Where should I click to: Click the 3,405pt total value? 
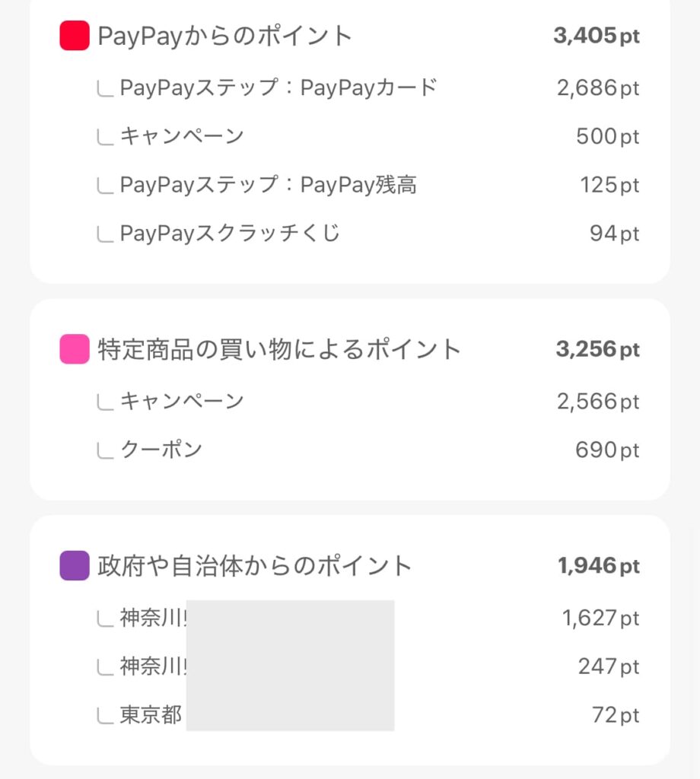point(597,36)
